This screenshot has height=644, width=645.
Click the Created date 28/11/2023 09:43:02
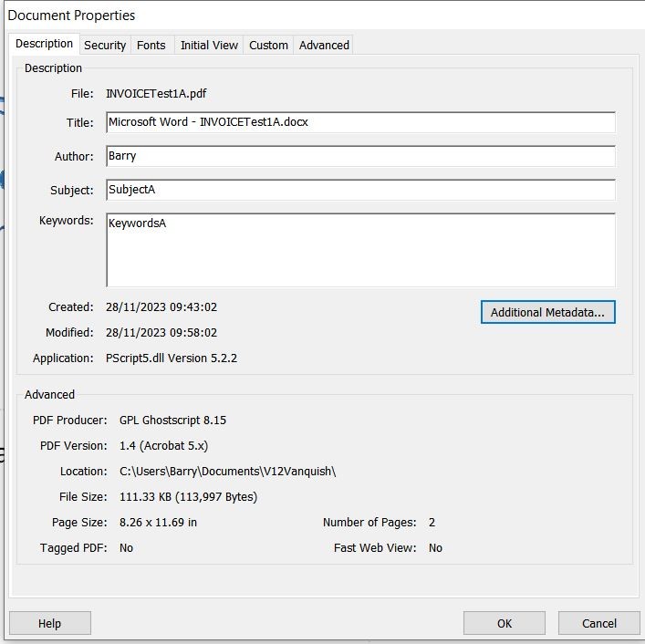coord(161,307)
